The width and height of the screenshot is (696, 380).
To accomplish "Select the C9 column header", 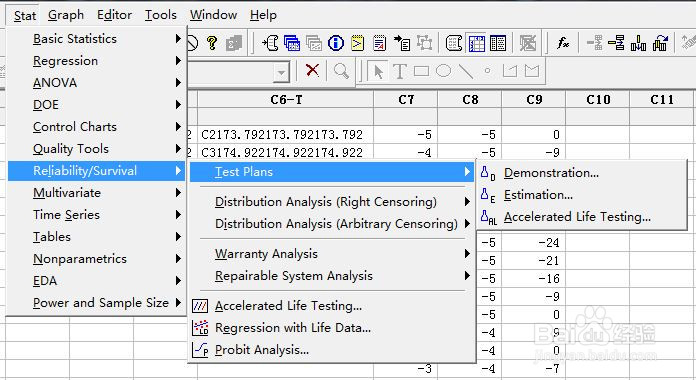I will pos(534,99).
